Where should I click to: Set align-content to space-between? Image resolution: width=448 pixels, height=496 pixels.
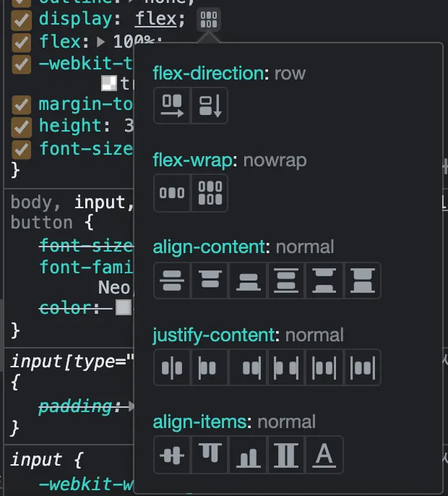coord(324,281)
